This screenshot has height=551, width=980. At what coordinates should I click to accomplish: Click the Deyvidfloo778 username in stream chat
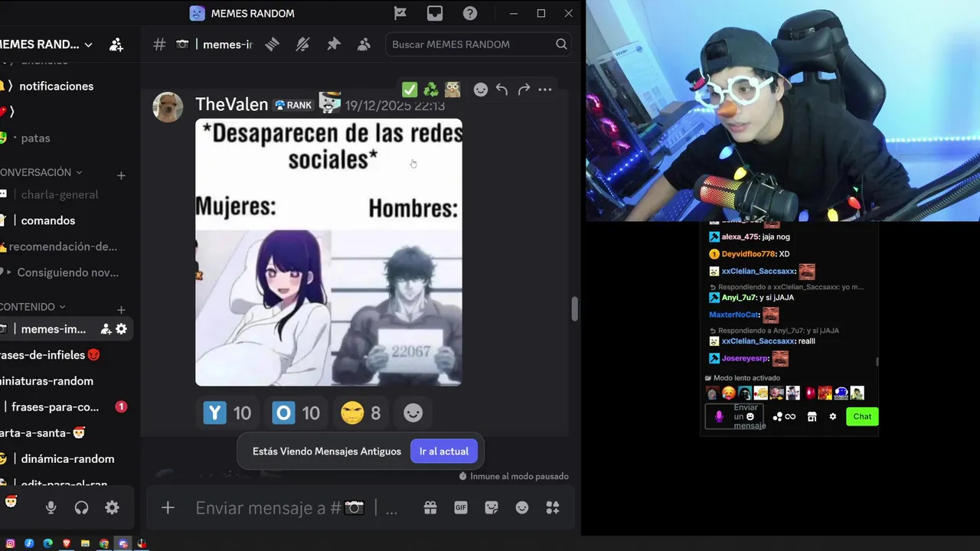(x=749, y=254)
